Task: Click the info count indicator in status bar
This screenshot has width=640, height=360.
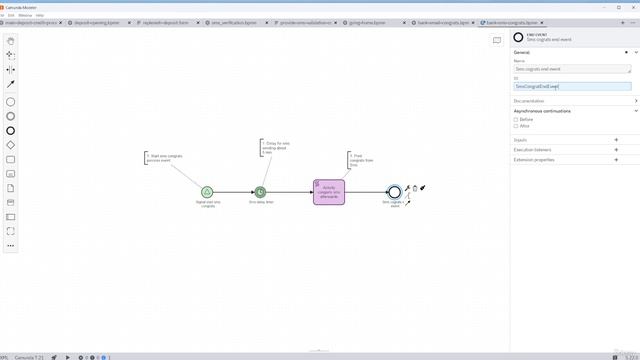Action: click(106, 357)
